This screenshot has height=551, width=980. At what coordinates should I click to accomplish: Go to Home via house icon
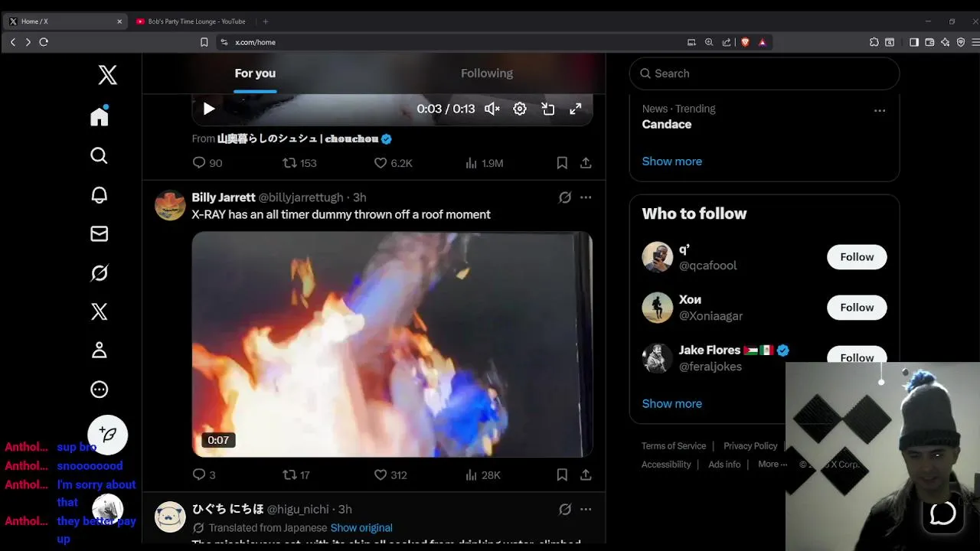pyautogui.click(x=100, y=116)
